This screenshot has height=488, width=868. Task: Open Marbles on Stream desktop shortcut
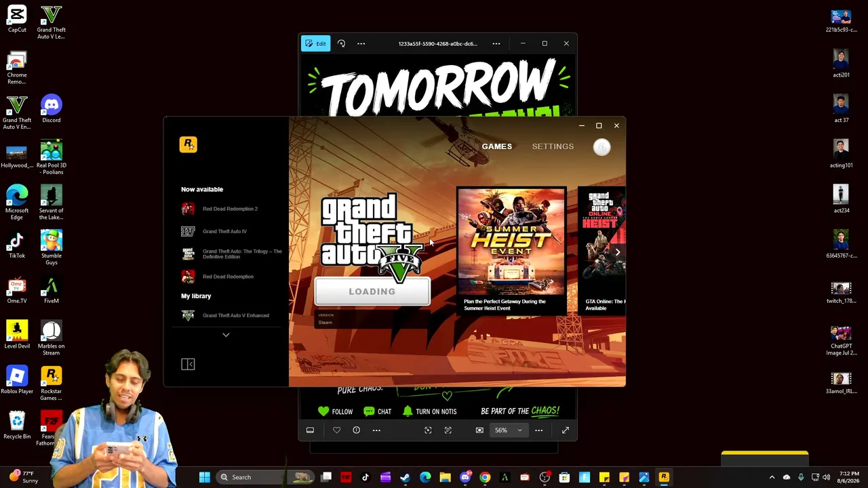51,338
